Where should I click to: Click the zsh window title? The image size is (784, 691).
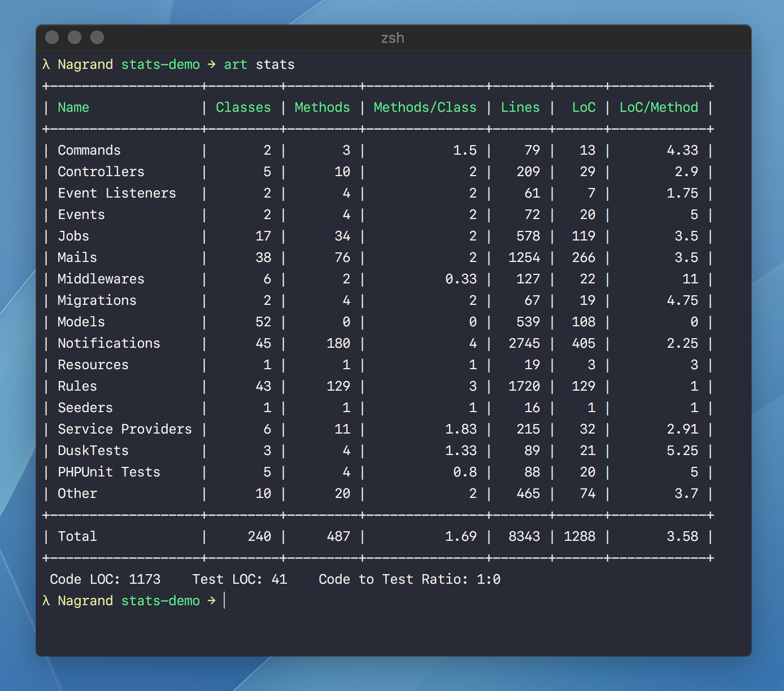coord(393,38)
